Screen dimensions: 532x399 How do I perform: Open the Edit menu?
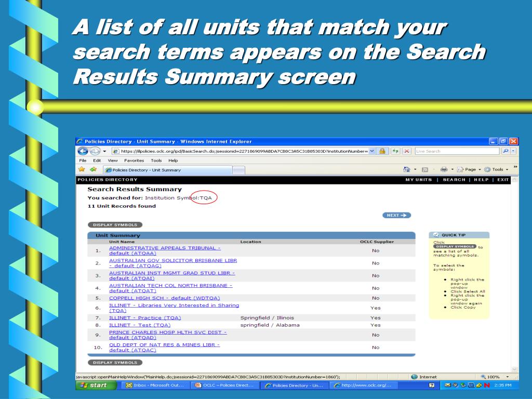(97, 161)
